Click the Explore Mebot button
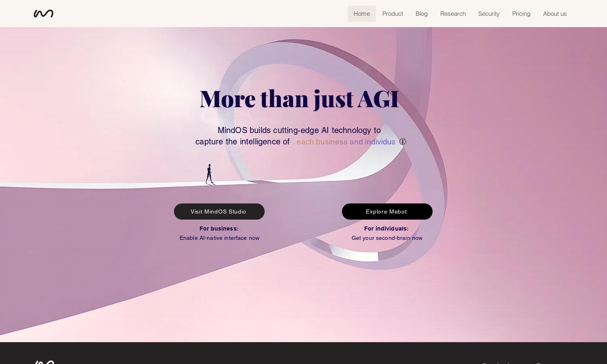 (387, 212)
